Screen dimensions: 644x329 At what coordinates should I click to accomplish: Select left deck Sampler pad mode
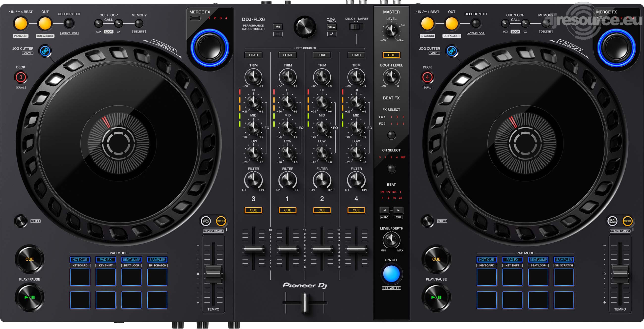pos(157,259)
